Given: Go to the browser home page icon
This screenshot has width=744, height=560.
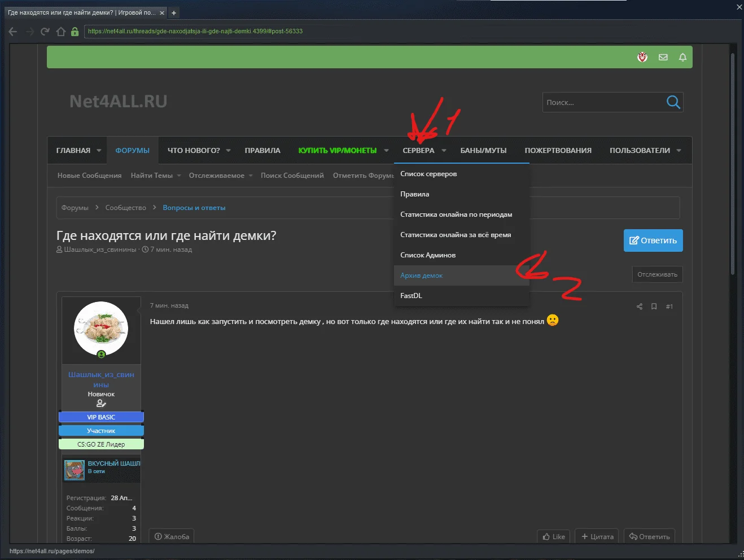Looking at the screenshot, I should [x=61, y=32].
